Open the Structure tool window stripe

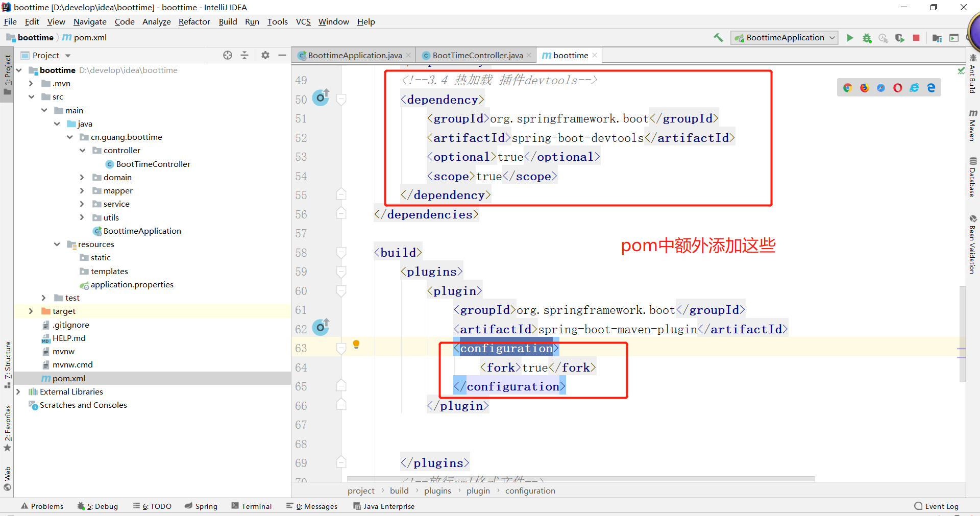[7, 364]
